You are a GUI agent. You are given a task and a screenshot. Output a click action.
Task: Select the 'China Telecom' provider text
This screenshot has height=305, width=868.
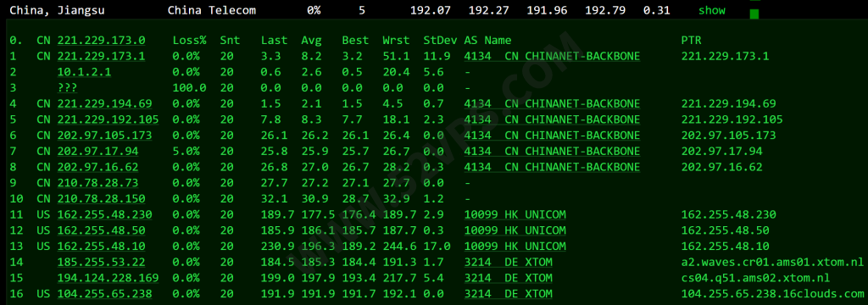coord(211,10)
